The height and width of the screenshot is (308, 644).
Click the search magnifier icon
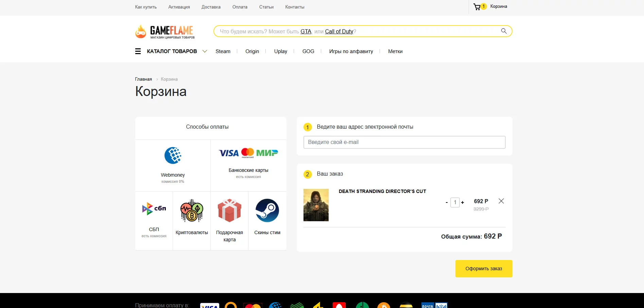(x=504, y=31)
